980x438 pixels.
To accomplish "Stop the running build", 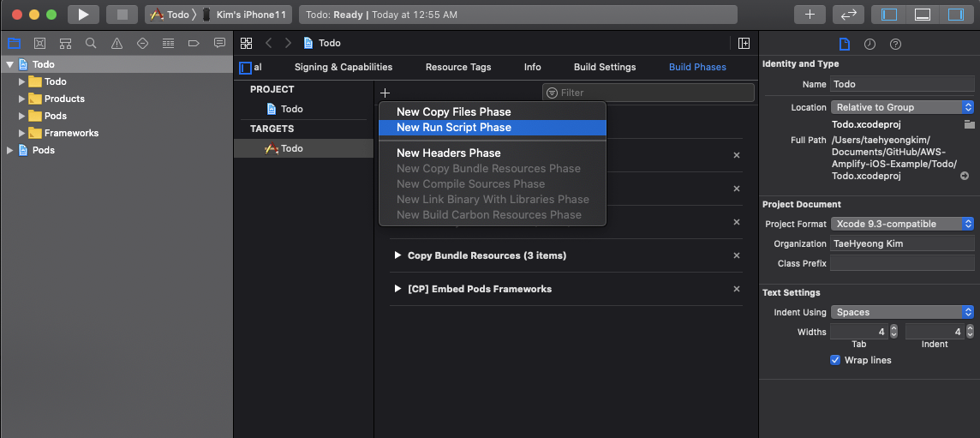I will click(122, 15).
